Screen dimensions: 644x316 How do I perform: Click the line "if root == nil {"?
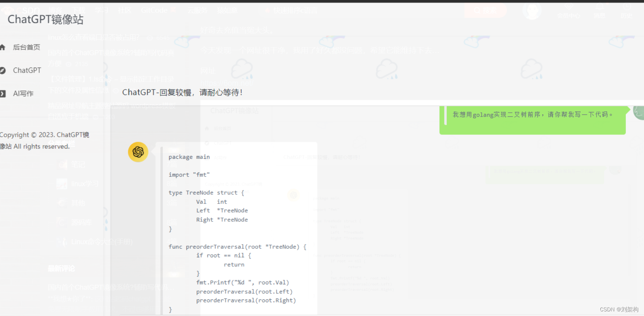click(x=224, y=255)
